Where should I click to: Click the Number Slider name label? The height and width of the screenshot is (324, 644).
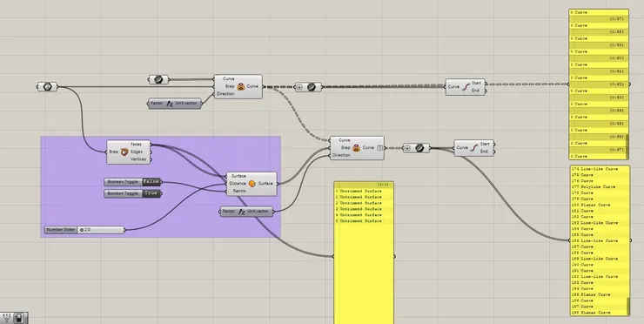point(61,230)
